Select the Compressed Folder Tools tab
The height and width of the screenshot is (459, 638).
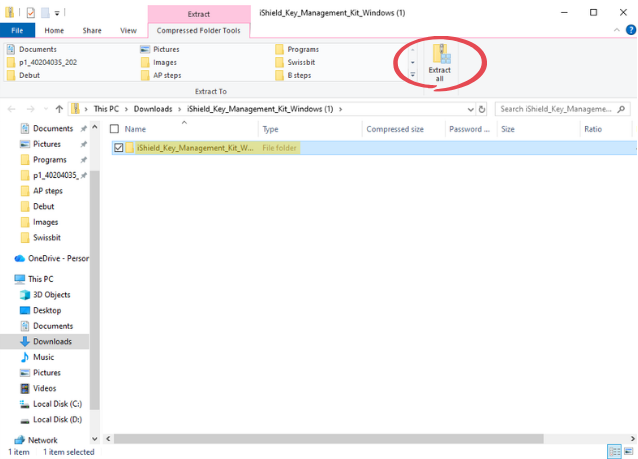pyautogui.click(x=199, y=31)
